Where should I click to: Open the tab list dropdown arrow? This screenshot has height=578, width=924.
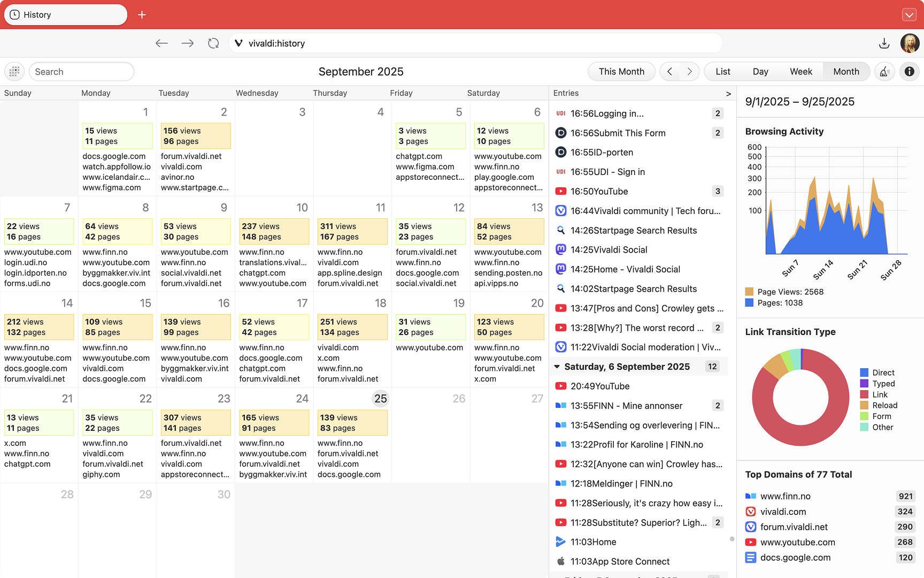[x=909, y=15]
